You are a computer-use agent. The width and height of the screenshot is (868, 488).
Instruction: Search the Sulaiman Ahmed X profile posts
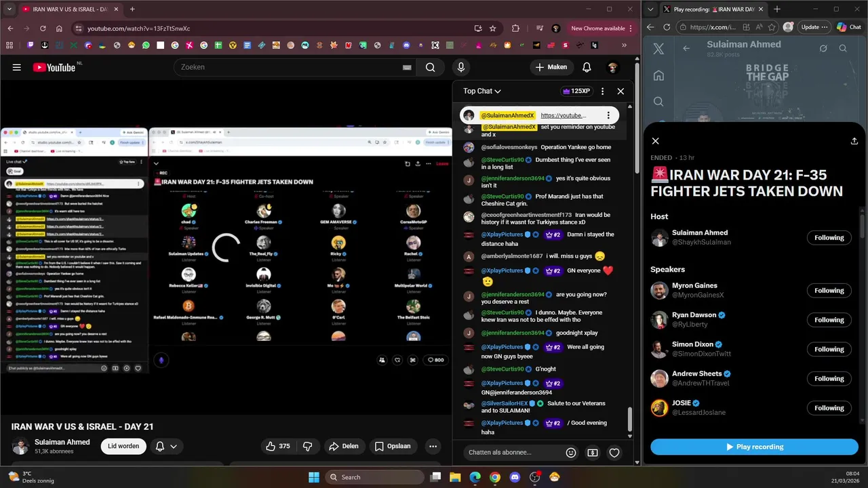pos(843,48)
